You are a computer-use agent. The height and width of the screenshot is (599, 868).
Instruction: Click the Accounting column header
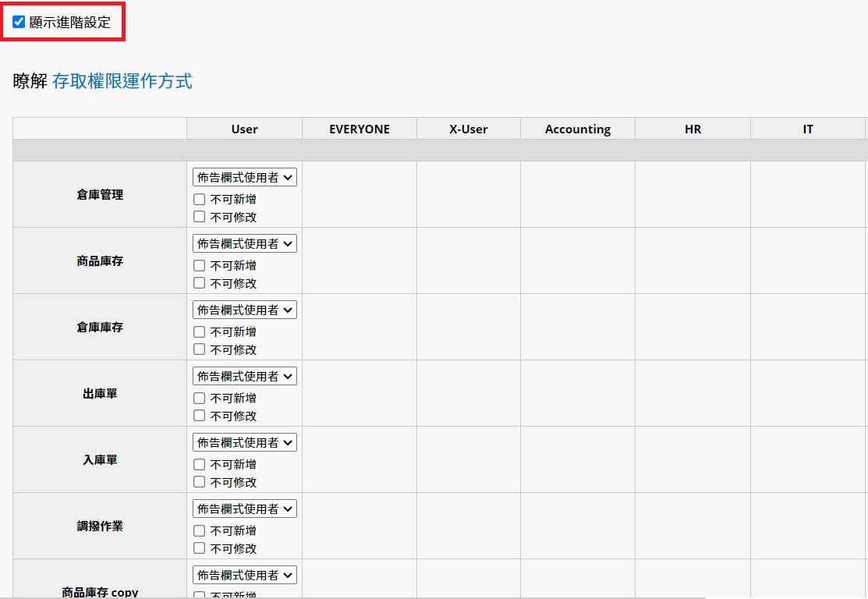578,129
